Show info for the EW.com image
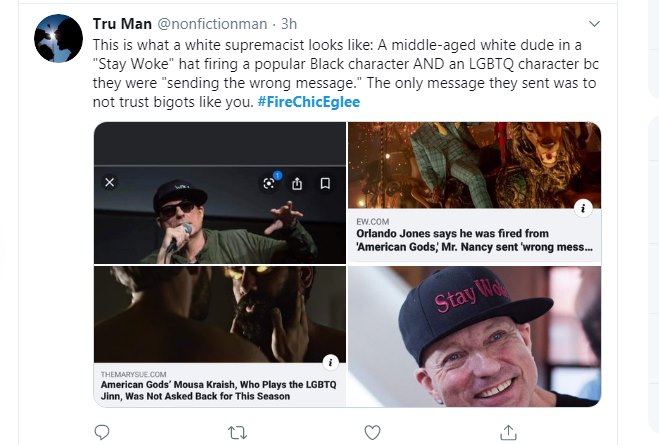 click(x=583, y=209)
